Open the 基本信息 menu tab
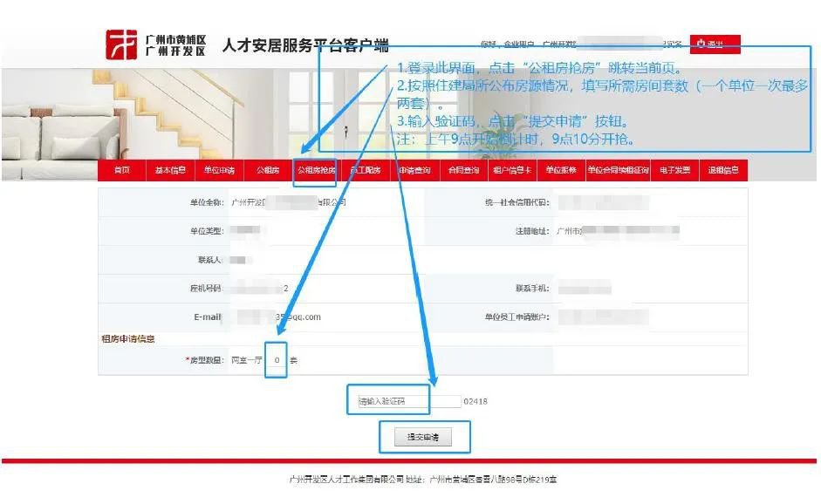Screen dimensions: 821x504 (170, 170)
